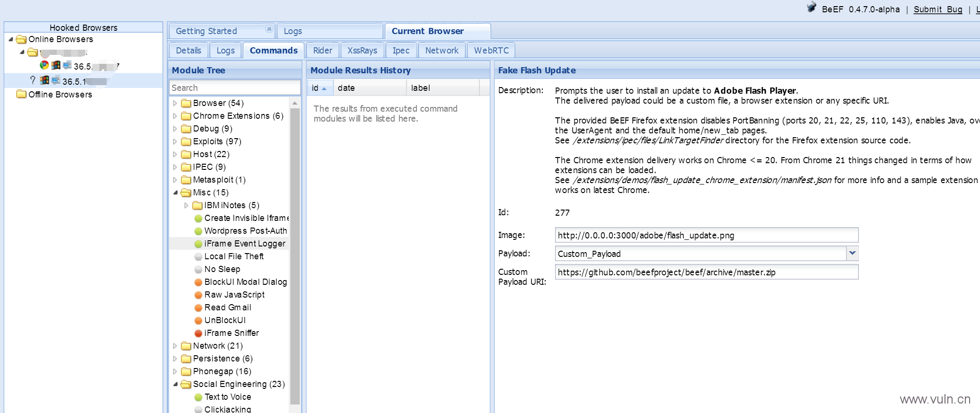
Task: Expand the Browser (54) module folder
Action: click(x=175, y=103)
